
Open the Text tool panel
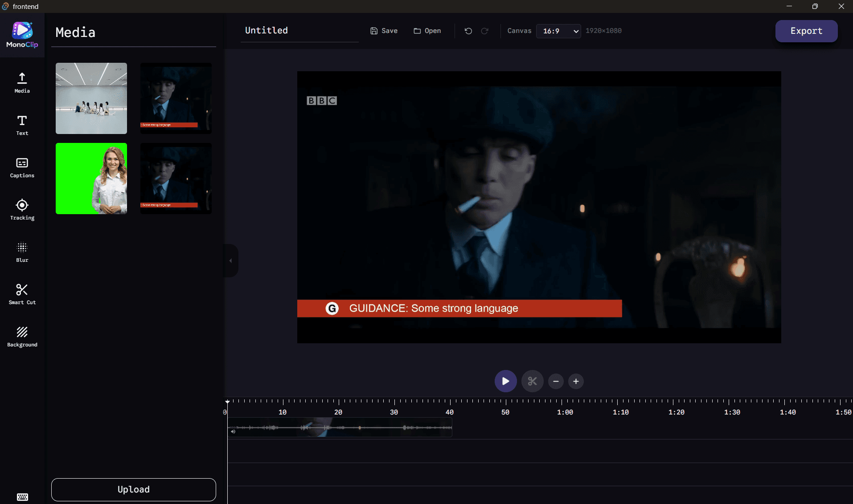pyautogui.click(x=22, y=125)
